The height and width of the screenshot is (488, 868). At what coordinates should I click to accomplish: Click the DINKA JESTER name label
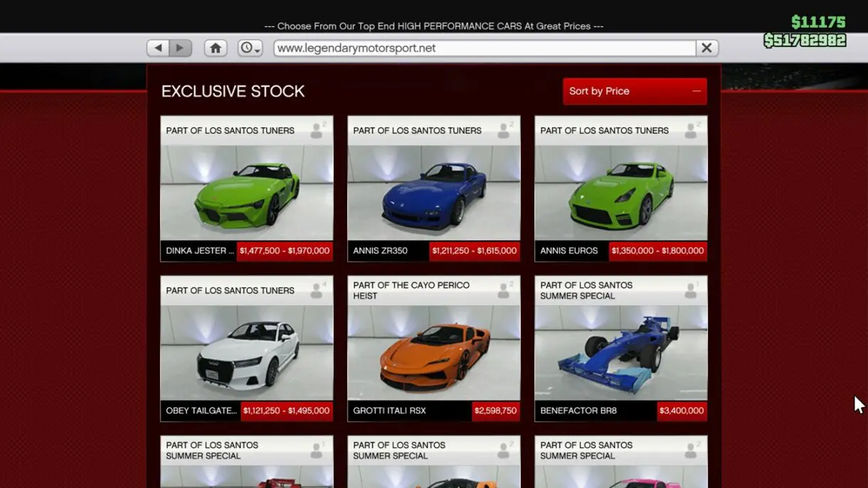coord(199,250)
